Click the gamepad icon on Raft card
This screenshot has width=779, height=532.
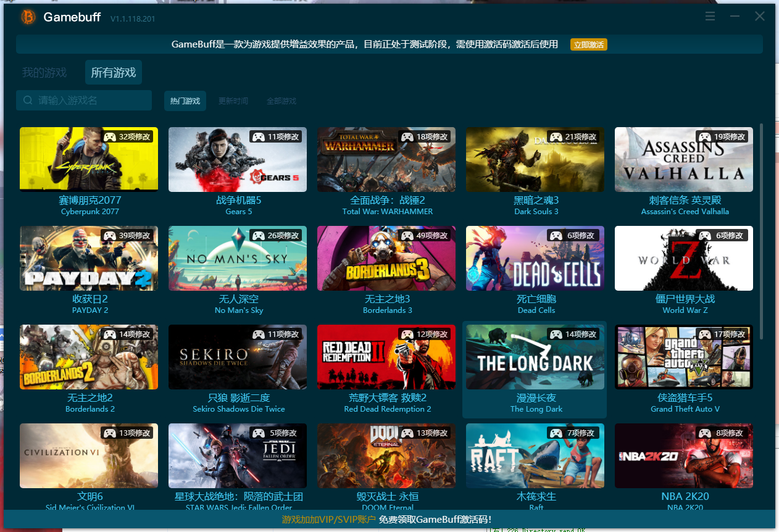point(556,433)
